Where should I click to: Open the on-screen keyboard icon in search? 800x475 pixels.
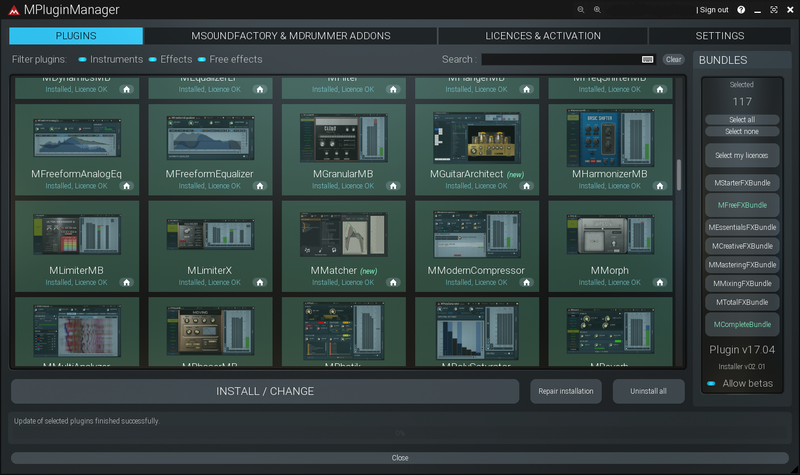[x=647, y=59]
